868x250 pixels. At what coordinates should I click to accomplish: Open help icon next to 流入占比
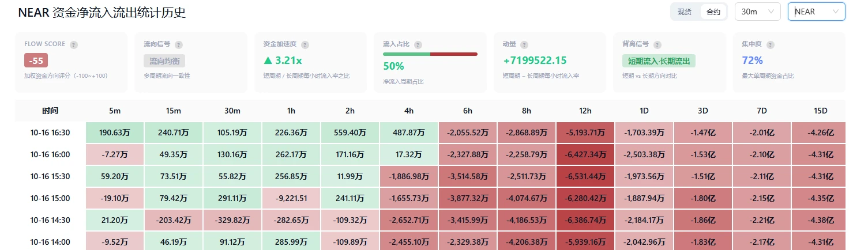418,44
